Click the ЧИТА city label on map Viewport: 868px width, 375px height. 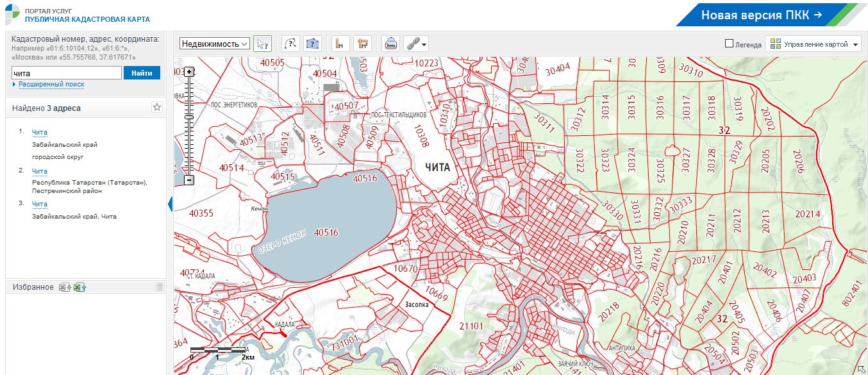pos(438,167)
